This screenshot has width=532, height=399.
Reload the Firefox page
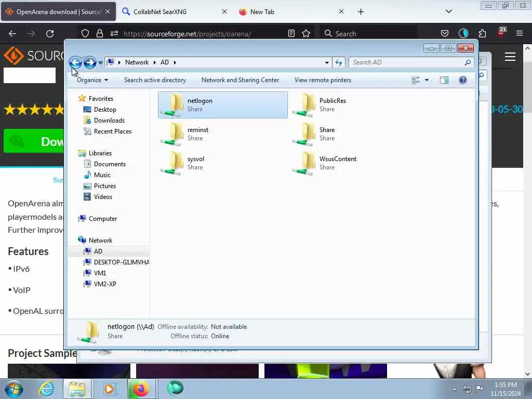pyautogui.click(x=50, y=34)
